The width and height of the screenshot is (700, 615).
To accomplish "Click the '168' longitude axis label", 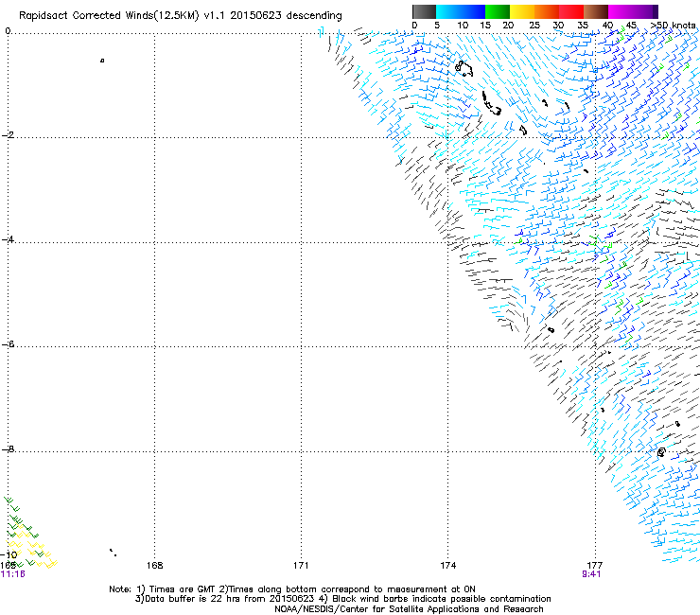I will [x=154, y=566].
